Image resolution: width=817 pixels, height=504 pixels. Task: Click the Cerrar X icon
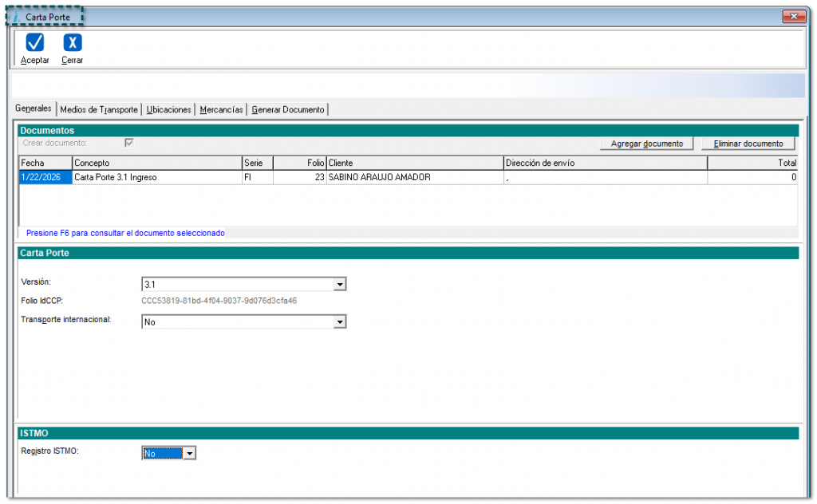(73, 43)
